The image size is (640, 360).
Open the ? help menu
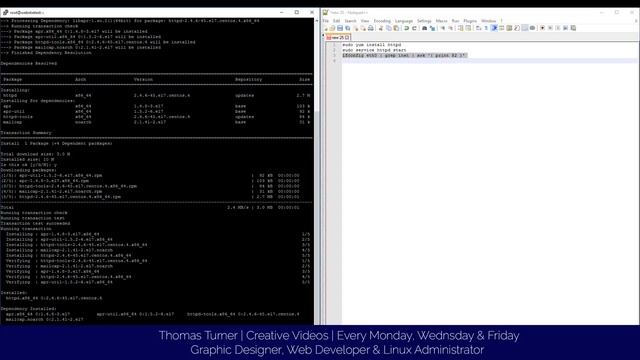click(x=502, y=21)
